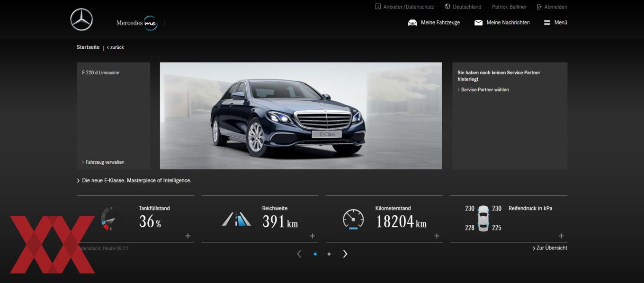
Task: Open Die neue E-Klasse promo link
Action: (x=134, y=181)
